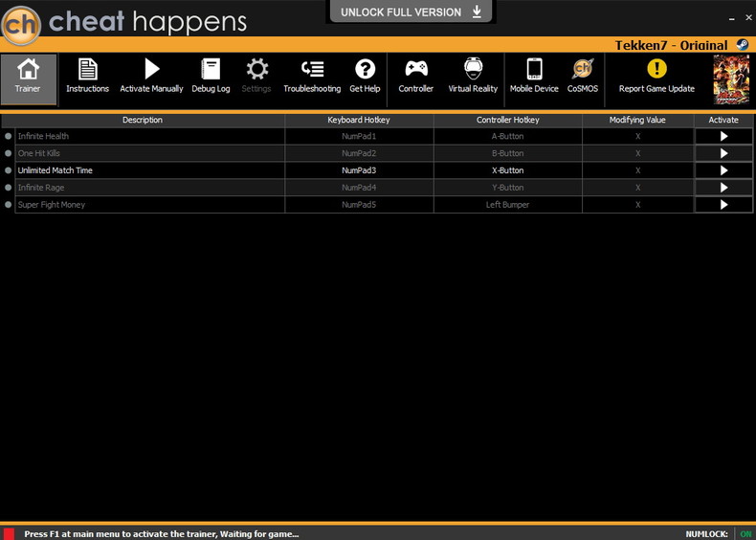Click the Cheat Happens CH logo
This screenshot has width=756, height=540.
(x=21, y=25)
